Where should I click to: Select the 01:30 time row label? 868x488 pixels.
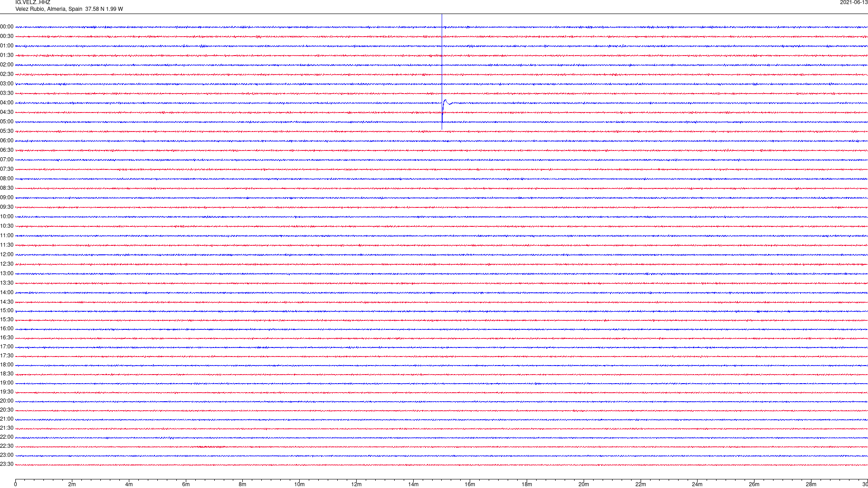tap(7, 55)
